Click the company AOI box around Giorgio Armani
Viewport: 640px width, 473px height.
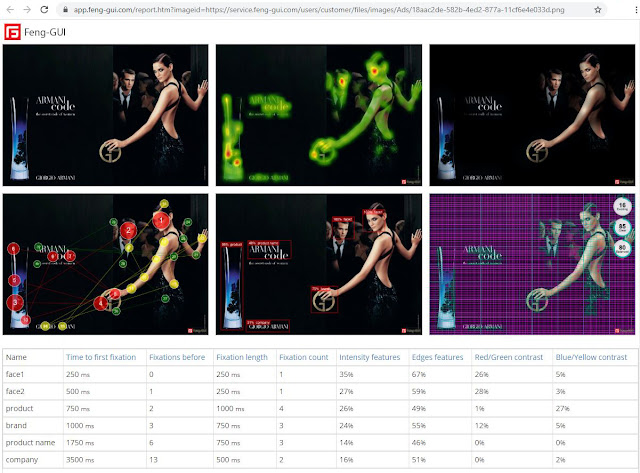(268, 326)
